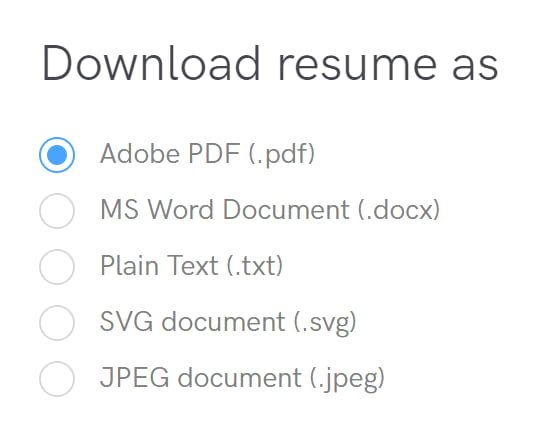The image size is (544, 444).
Task: Click the (.svg) extension text
Action: coord(325,323)
